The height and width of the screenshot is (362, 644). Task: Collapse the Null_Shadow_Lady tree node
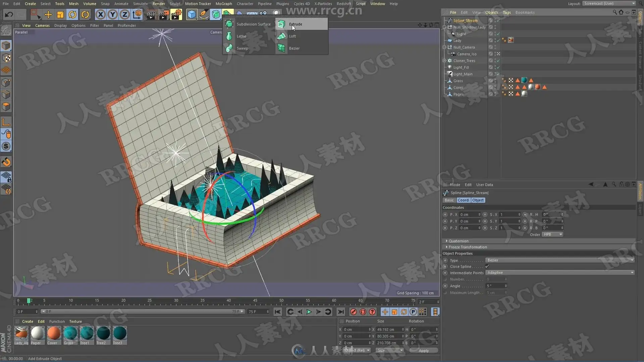444,27
